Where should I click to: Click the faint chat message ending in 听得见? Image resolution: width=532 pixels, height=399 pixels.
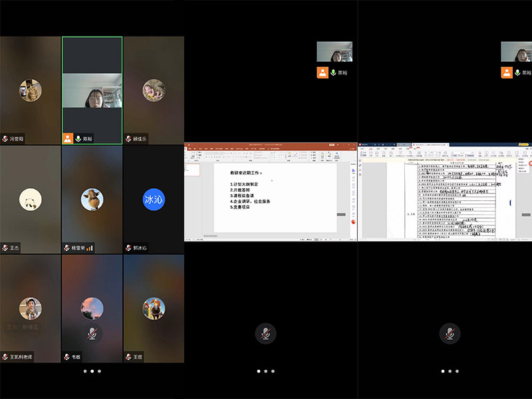coord(23,327)
